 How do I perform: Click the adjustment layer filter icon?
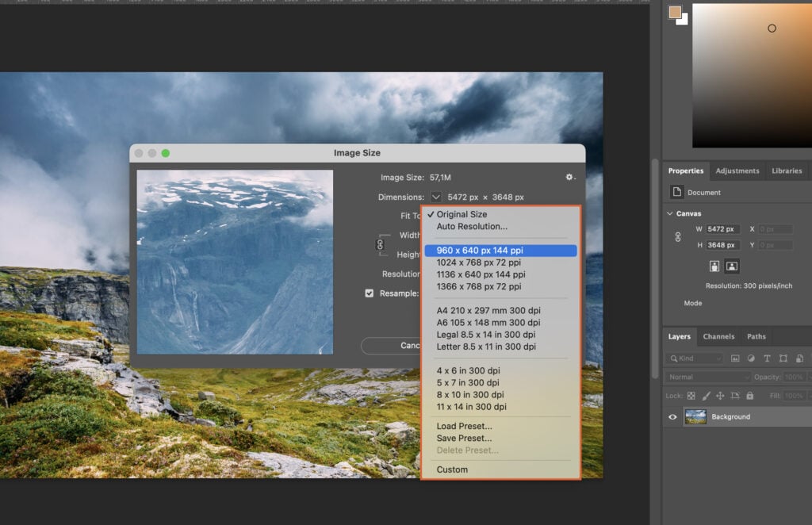[x=752, y=358]
